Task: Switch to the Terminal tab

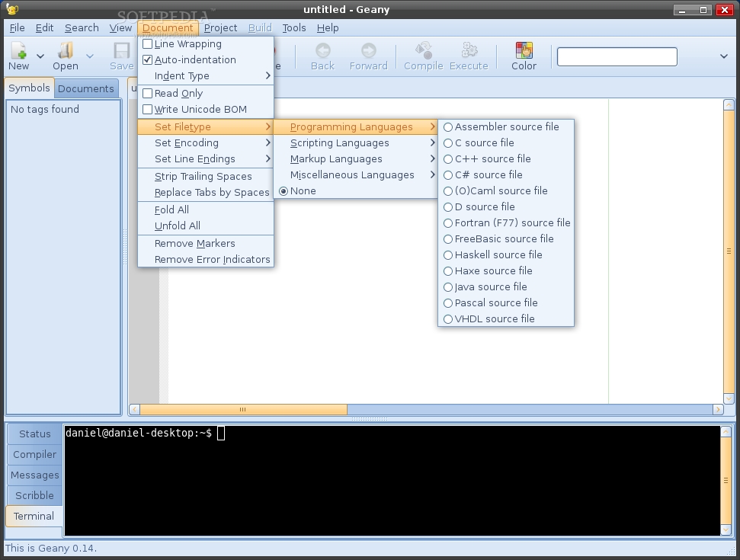Action: click(x=34, y=516)
